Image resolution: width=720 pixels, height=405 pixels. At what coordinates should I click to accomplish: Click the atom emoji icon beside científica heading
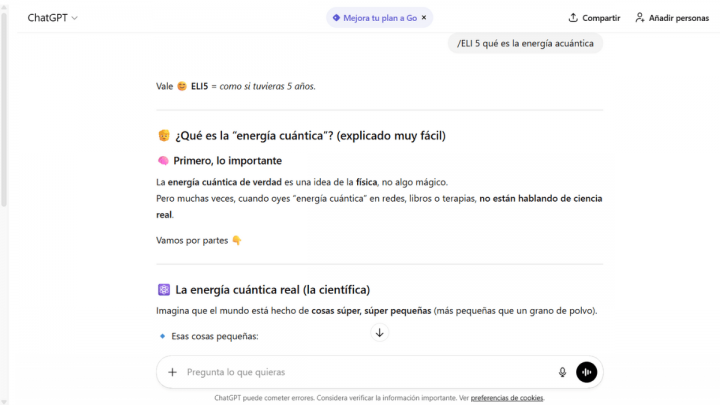click(x=164, y=290)
